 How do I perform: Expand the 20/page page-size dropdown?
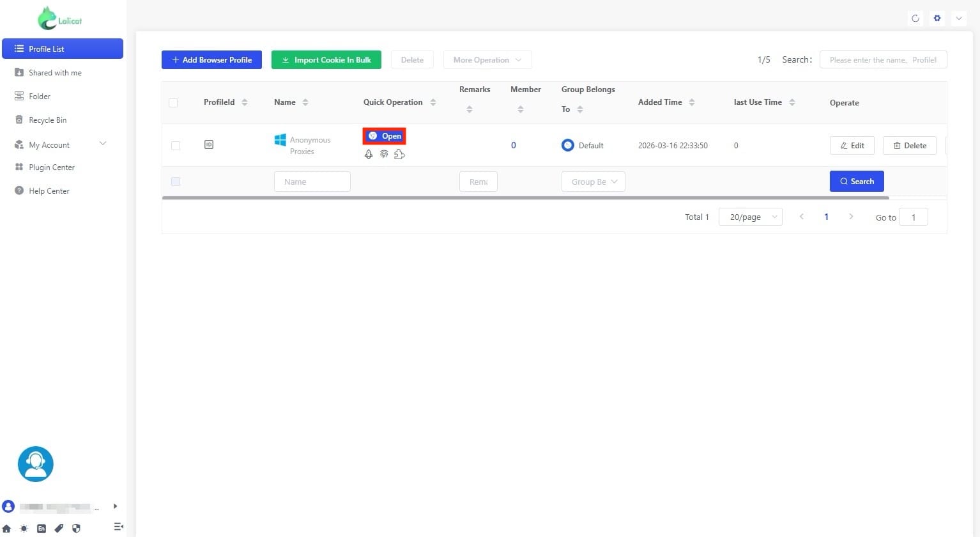pyautogui.click(x=750, y=217)
